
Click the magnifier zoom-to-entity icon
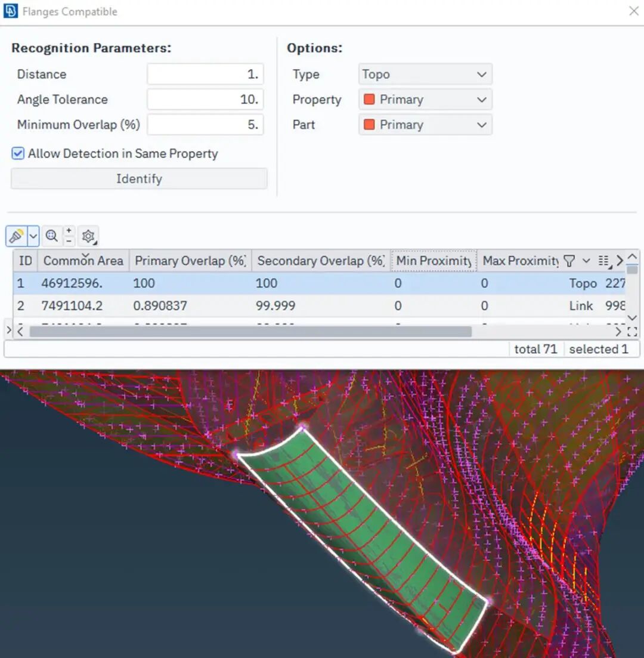[52, 236]
